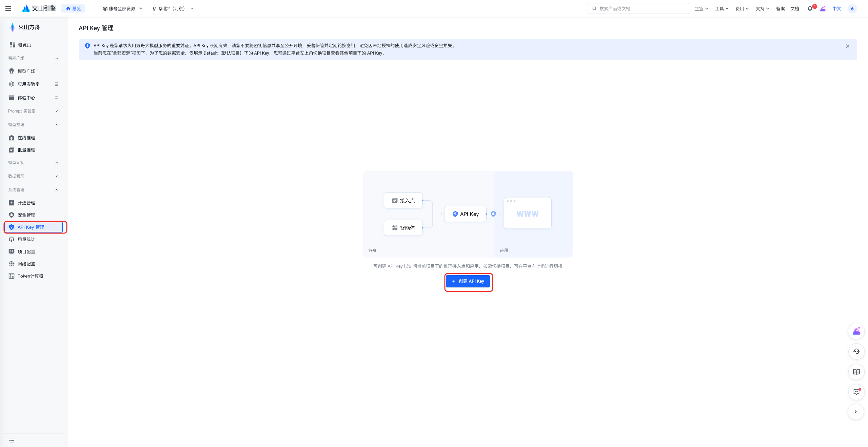Click the floating right-arrow collapse button
The height and width of the screenshot is (447, 868).
click(855, 412)
